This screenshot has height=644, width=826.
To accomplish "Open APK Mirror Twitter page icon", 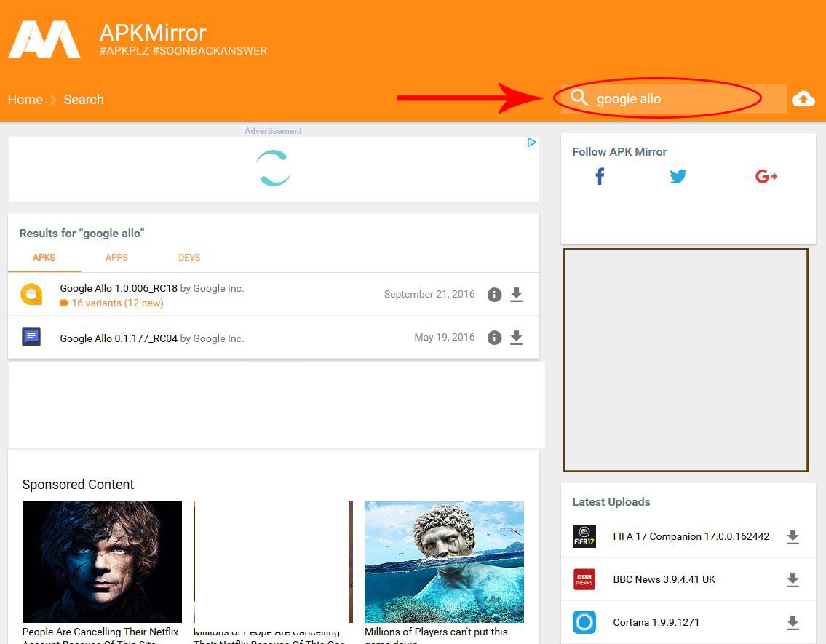I will [x=678, y=176].
